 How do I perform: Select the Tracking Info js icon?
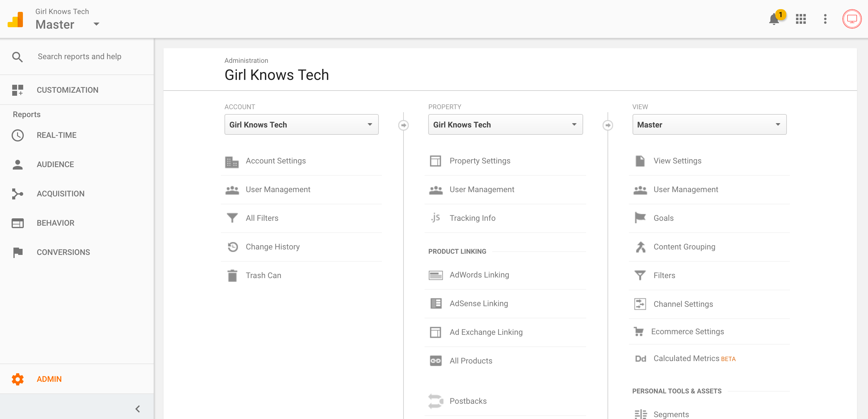click(436, 218)
